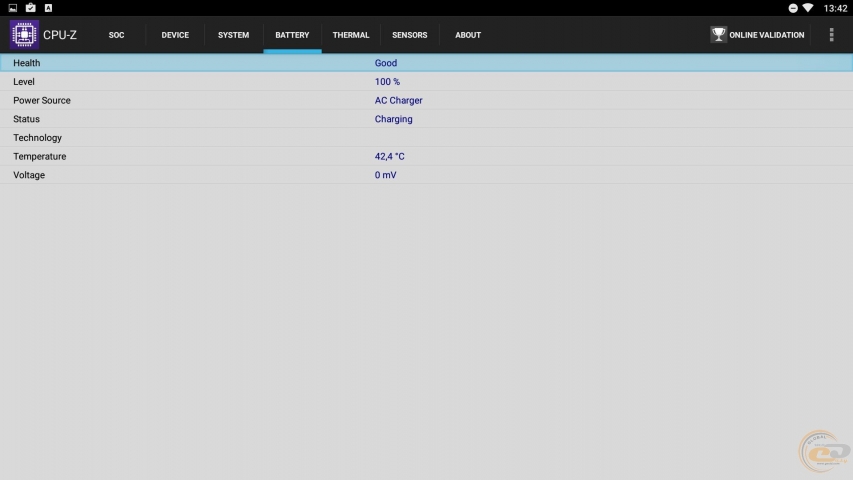Click the '0 mV' voltage value
The image size is (853, 480).
[x=385, y=175]
